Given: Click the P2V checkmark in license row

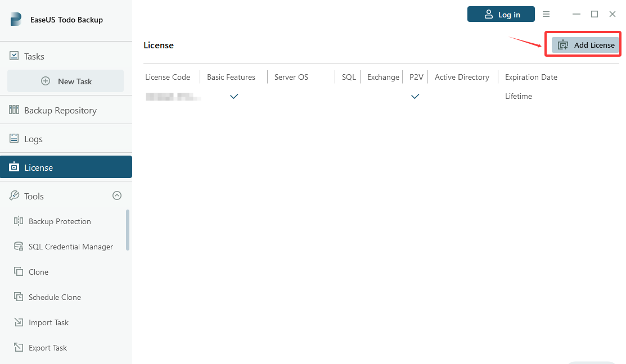Looking at the screenshot, I should pos(415,96).
